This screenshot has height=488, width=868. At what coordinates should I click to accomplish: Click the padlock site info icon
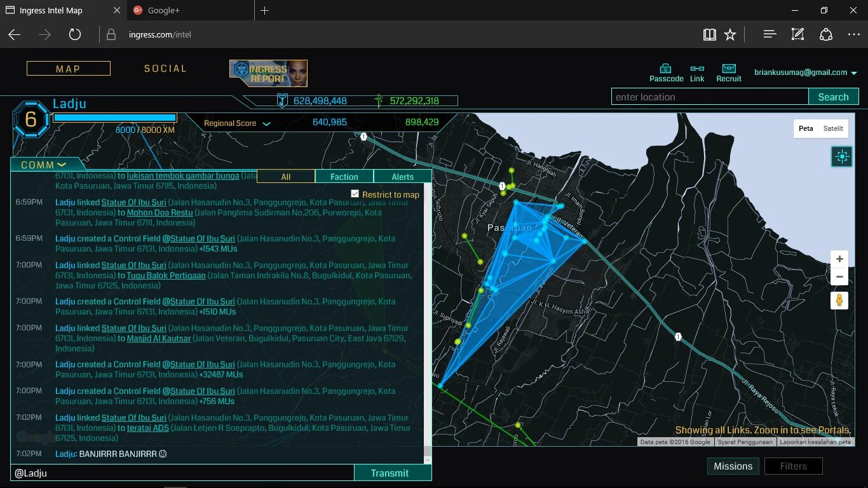tap(111, 34)
